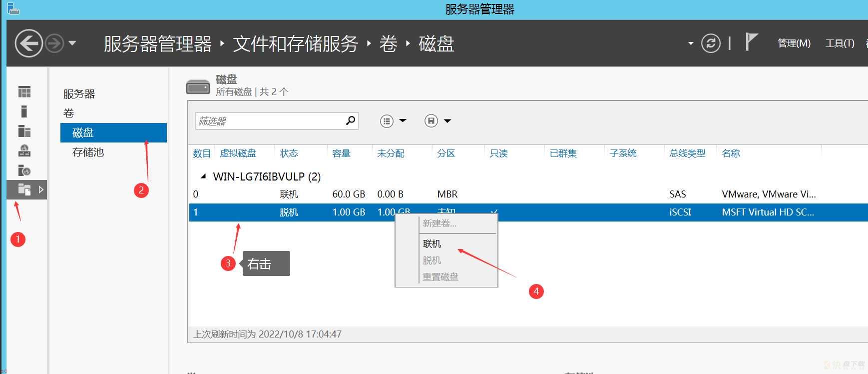Collapse the WIN-LG7I6IBVULP group

pos(203,176)
